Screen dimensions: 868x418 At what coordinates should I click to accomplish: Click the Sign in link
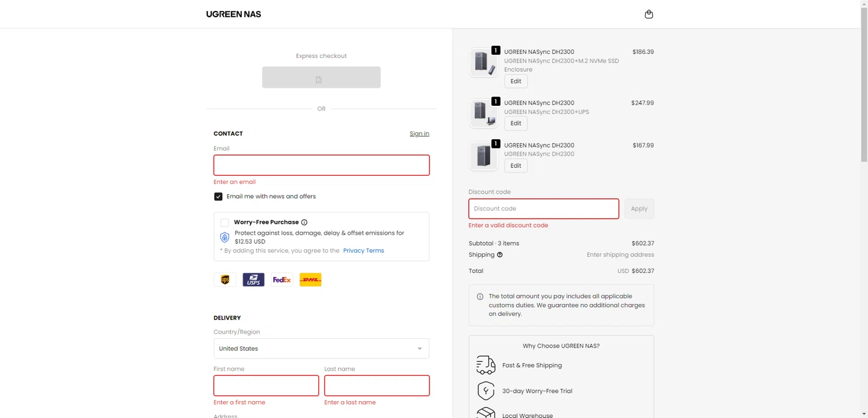(420, 134)
